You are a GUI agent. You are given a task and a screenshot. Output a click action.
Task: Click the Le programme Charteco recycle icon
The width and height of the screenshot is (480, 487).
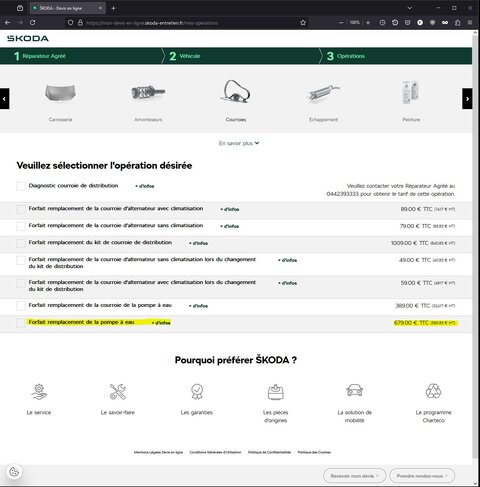[433, 391]
